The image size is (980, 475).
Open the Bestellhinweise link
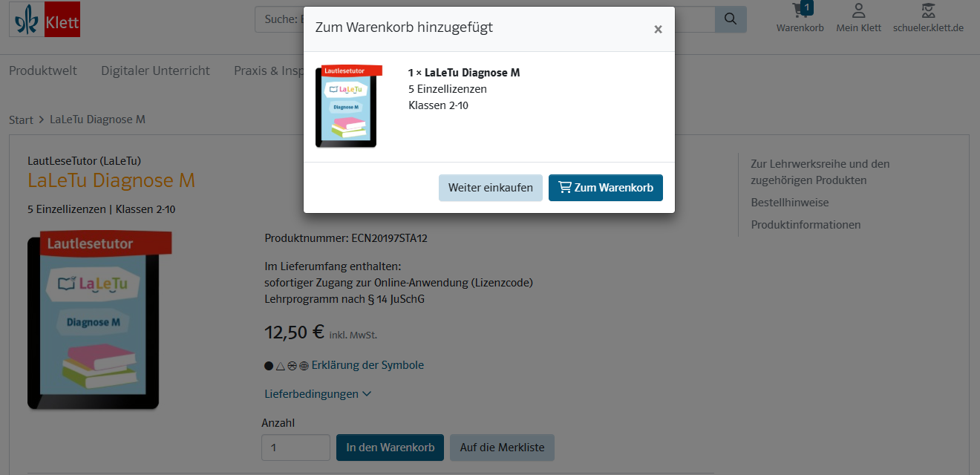point(790,203)
